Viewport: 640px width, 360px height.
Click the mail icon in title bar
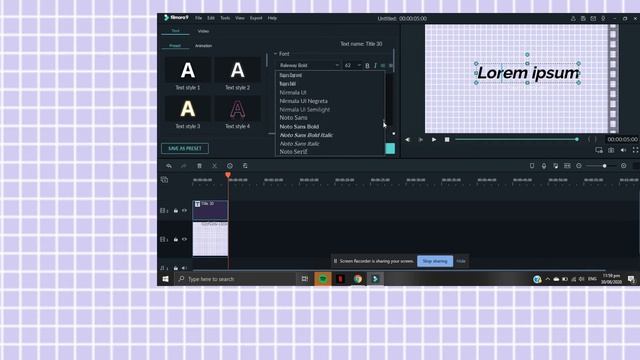click(593, 18)
